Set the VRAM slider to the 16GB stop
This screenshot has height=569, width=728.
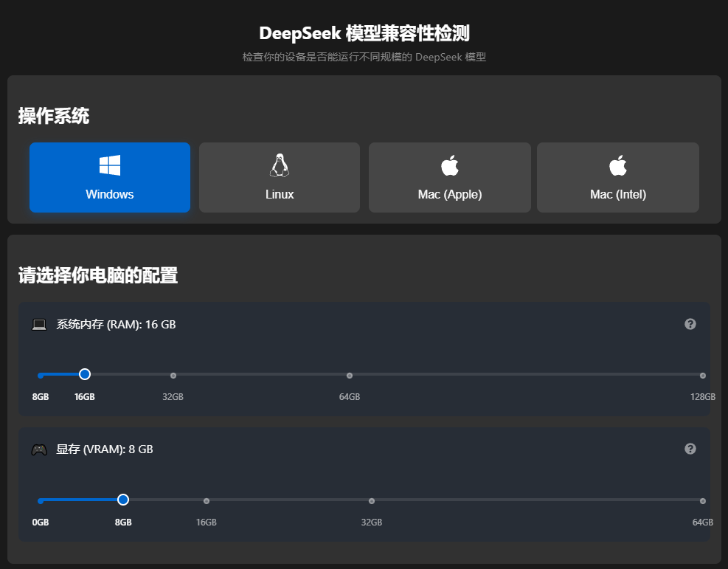coord(207,500)
